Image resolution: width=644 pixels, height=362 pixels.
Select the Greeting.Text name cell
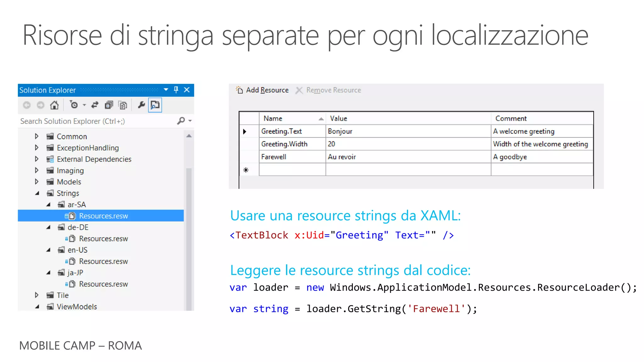292,131
